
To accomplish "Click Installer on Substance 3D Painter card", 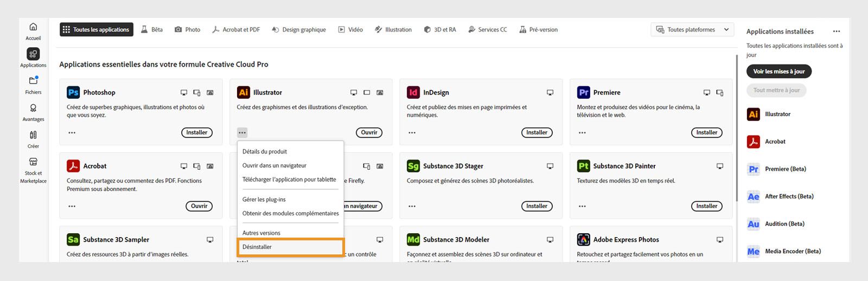I will pyautogui.click(x=707, y=206).
